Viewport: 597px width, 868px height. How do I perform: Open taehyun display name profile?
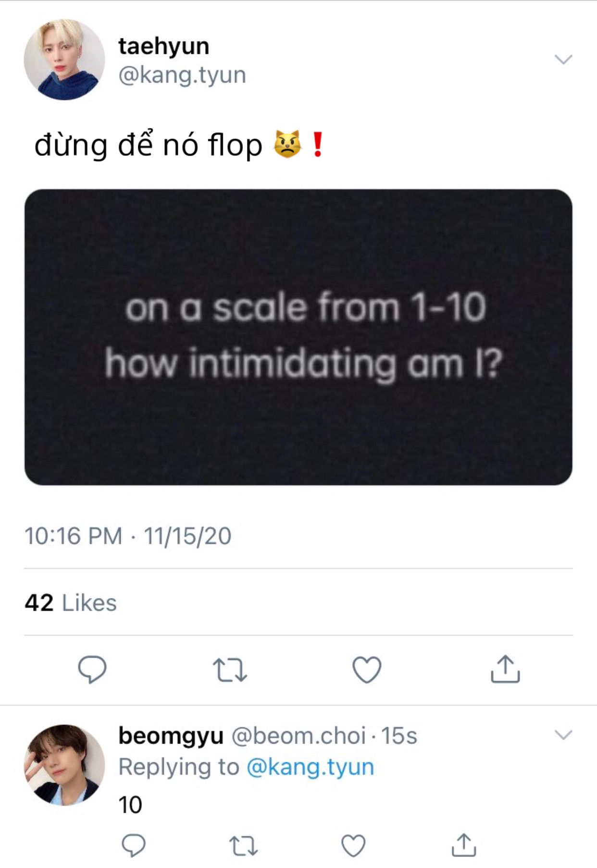click(163, 46)
